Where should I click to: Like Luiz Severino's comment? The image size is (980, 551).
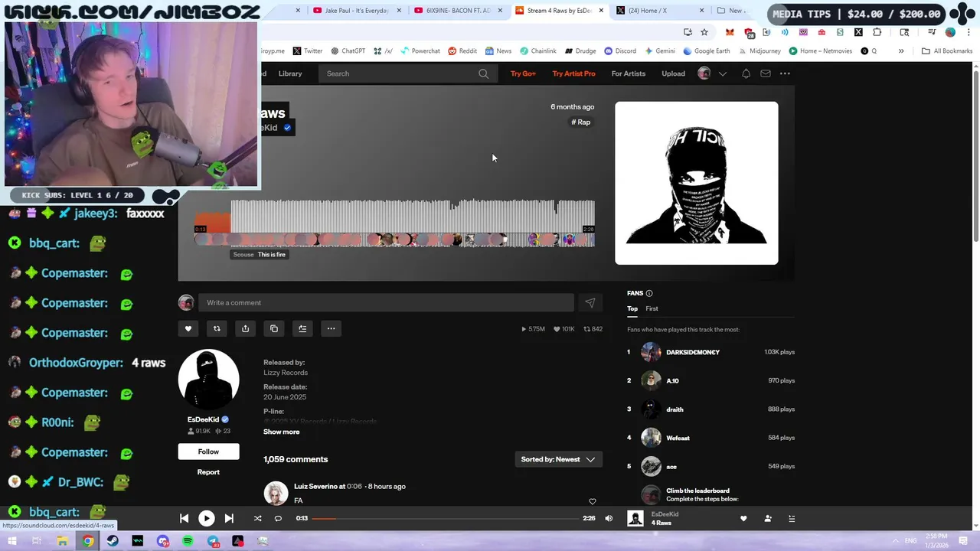point(592,501)
